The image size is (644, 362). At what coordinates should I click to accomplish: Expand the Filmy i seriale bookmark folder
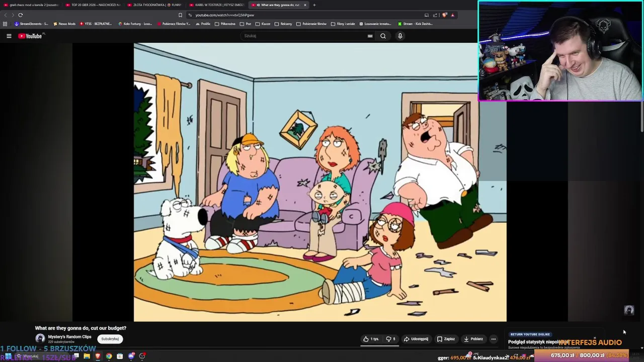coord(343,24)
